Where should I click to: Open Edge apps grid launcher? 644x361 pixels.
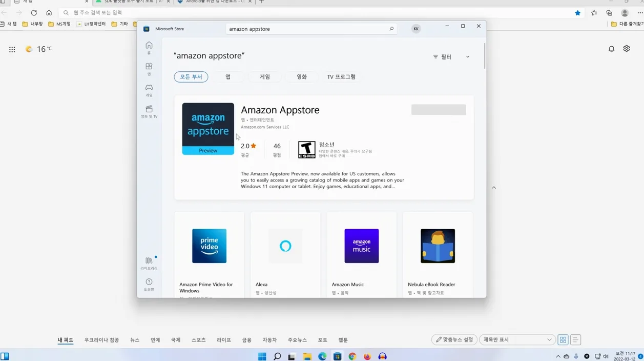click(12, 49)
